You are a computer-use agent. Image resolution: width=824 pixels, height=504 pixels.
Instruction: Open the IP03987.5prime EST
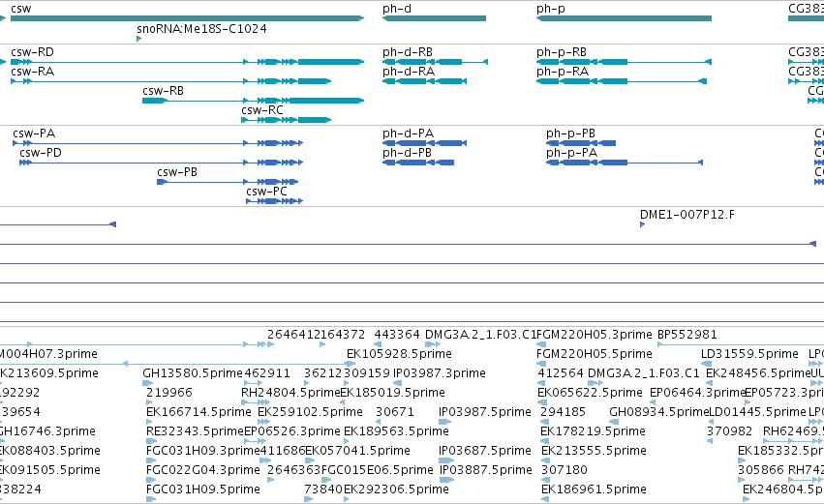pos(485,412)
